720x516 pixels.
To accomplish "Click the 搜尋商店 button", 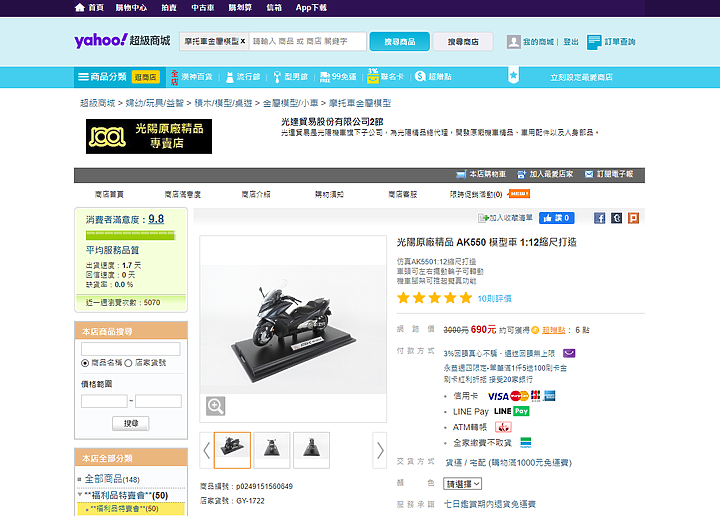I will click(463, 42).
